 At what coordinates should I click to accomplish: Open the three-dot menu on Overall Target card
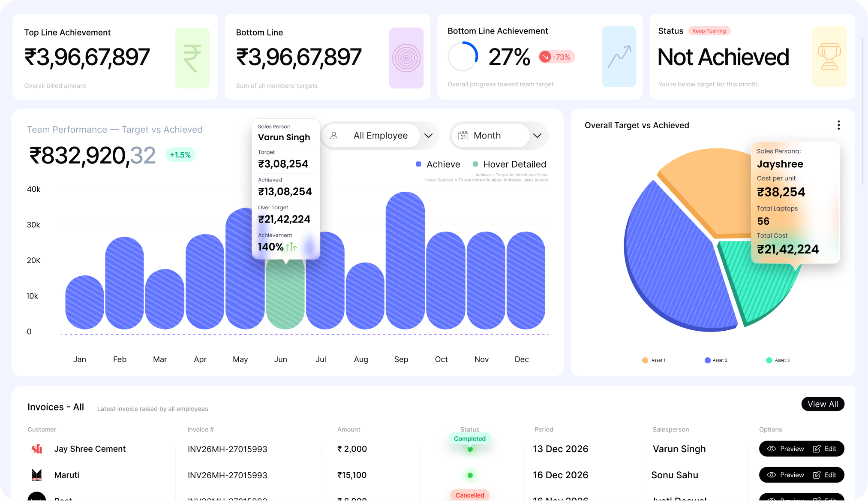coord(838,125)
